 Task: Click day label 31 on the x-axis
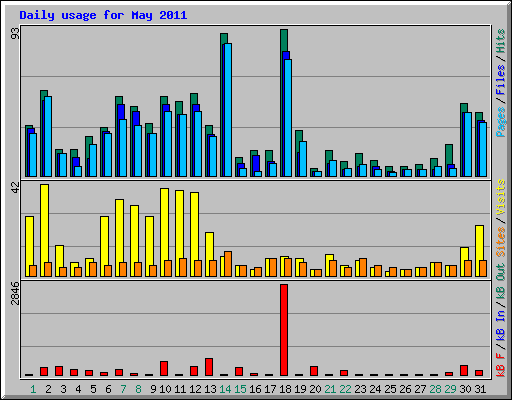[x=480, y=389]
